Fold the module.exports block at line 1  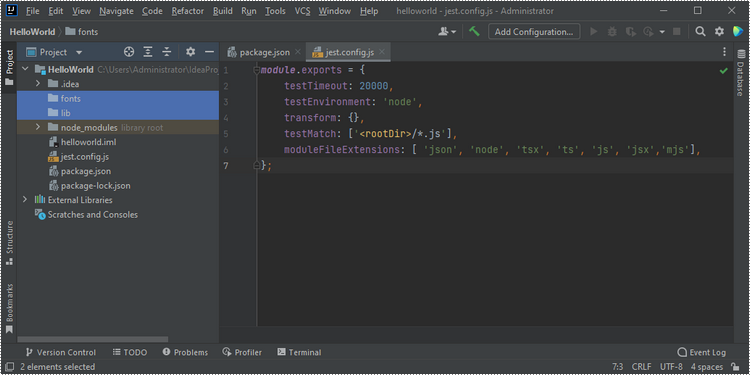click(x=257, y=70)
